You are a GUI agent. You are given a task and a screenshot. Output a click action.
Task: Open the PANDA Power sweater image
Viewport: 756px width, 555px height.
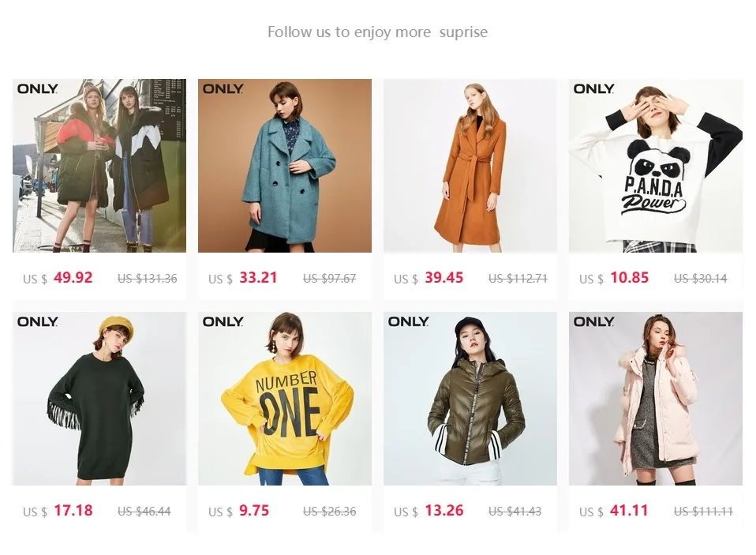click(x=656, y=165)
